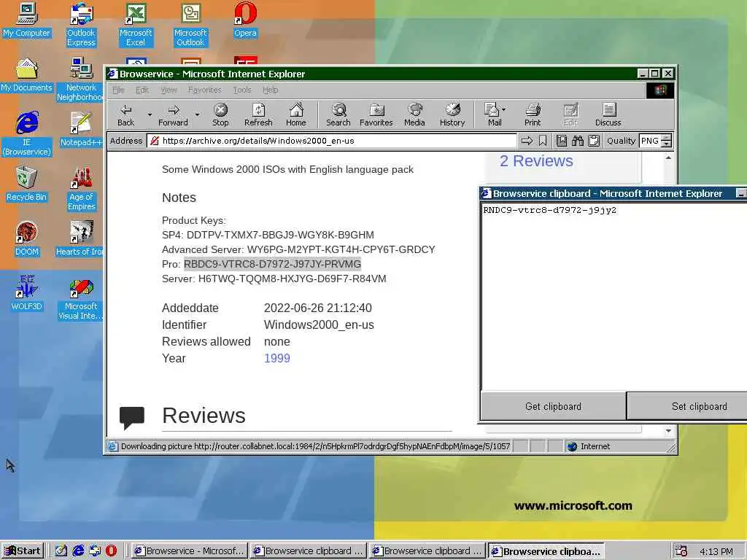Screen dimensions: 747x560
Task: Click the SP4 product key line
Action: click(x=268, y=235)
